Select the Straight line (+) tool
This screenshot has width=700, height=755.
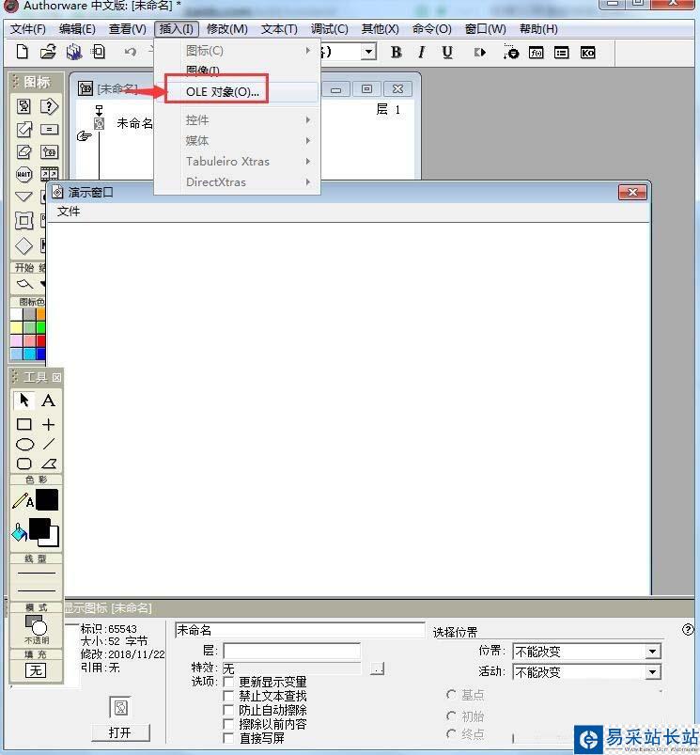tap(48, 424)
